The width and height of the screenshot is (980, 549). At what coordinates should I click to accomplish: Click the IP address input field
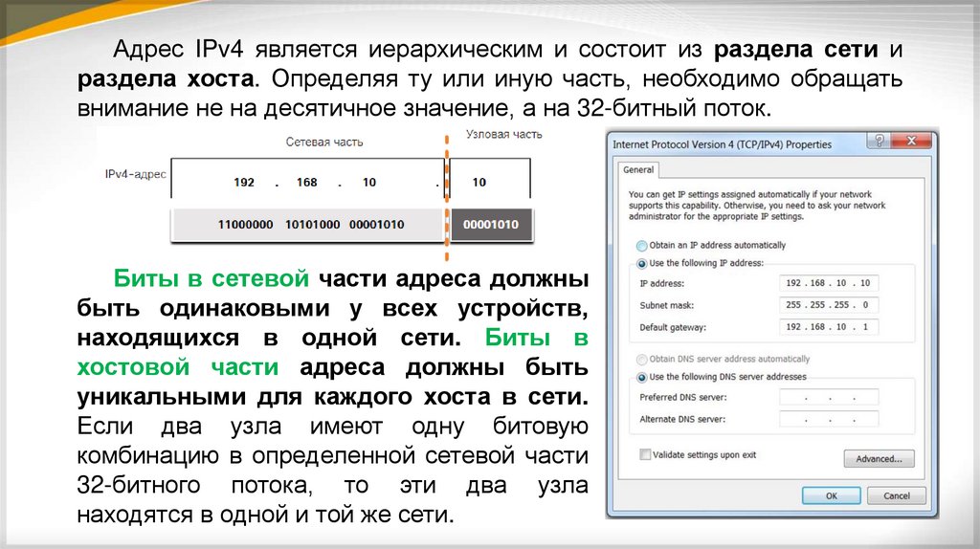829,283
